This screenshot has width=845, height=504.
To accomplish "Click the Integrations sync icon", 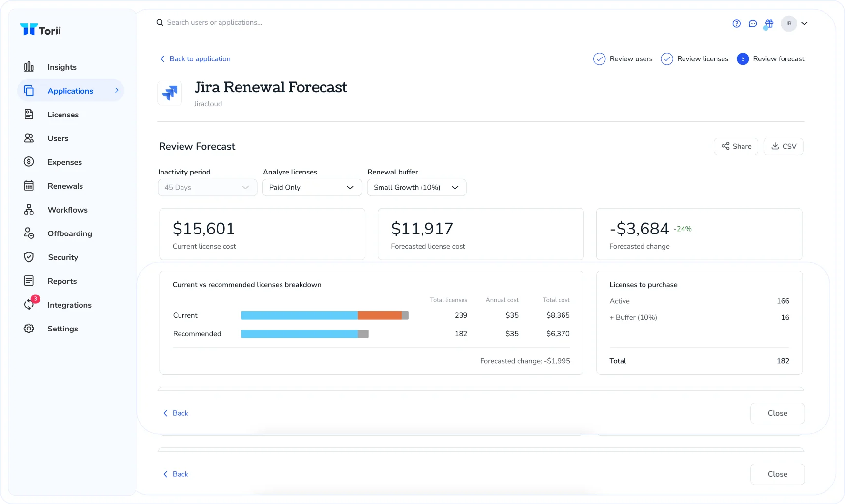I will [29, 305].
